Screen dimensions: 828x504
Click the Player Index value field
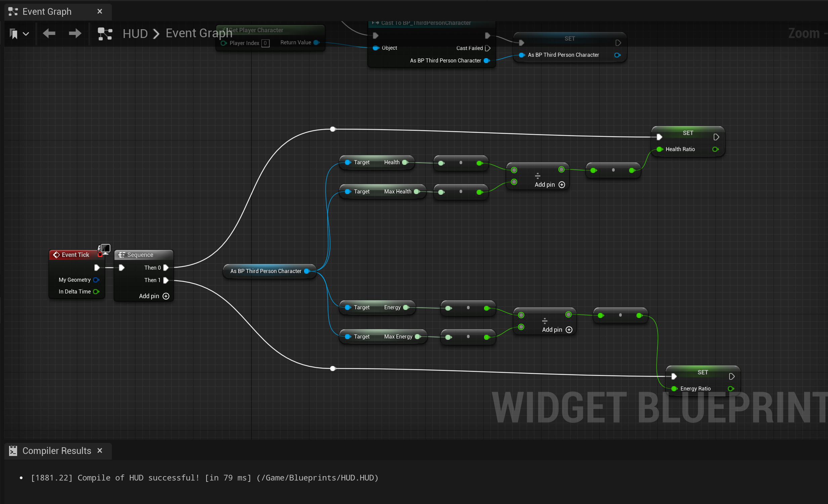tap(265, 43)
